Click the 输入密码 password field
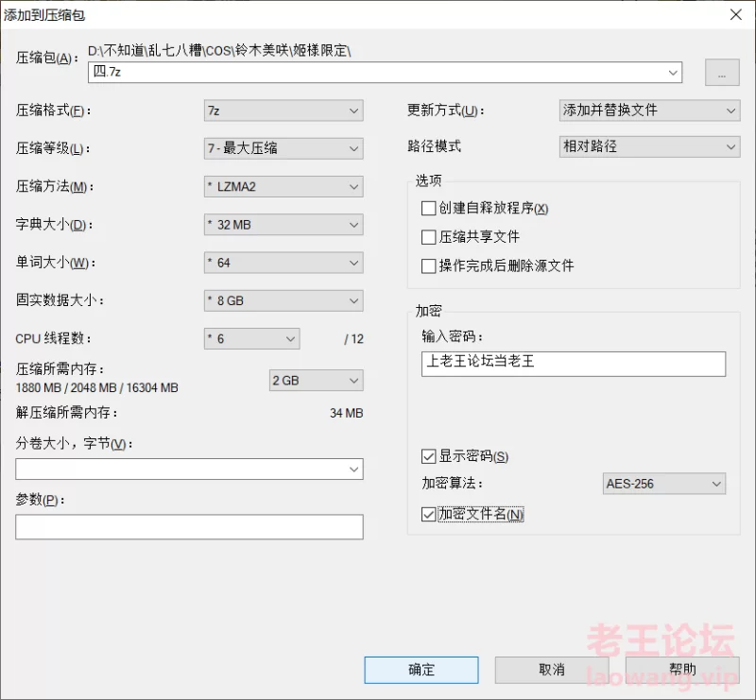The width and height of the screenshot is (756, 700). pyautogui.click(x=574, y=364)
